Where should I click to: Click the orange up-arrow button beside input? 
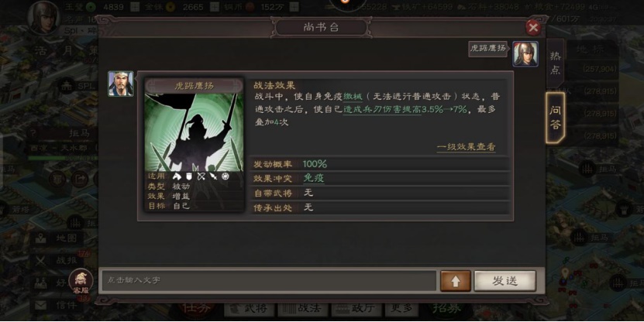pos(456,281)
